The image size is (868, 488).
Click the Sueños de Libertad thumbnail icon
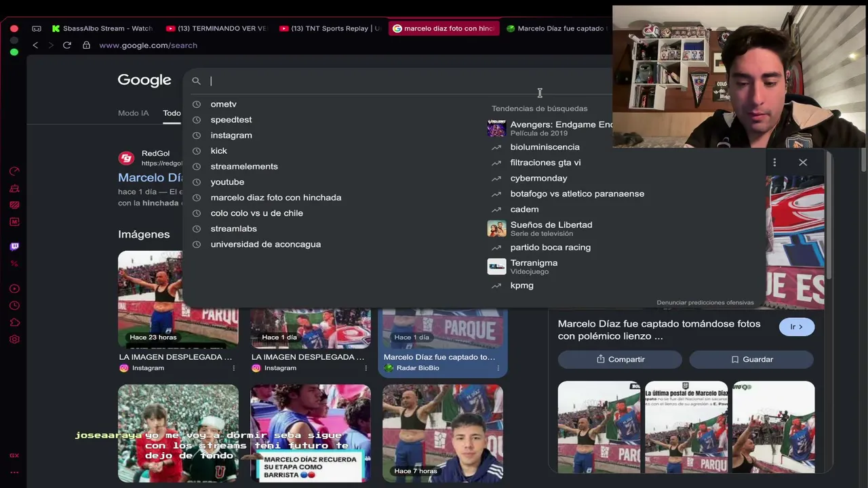click(x=496, y=228)
